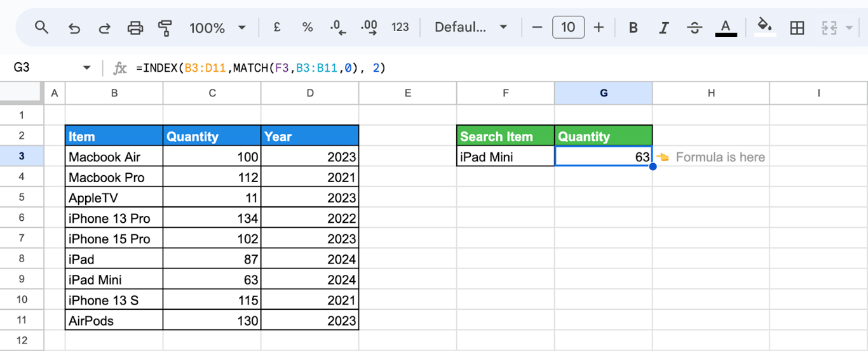Click the fx function icon
This screenshot has width=868, height=351.
click(120, 68)
